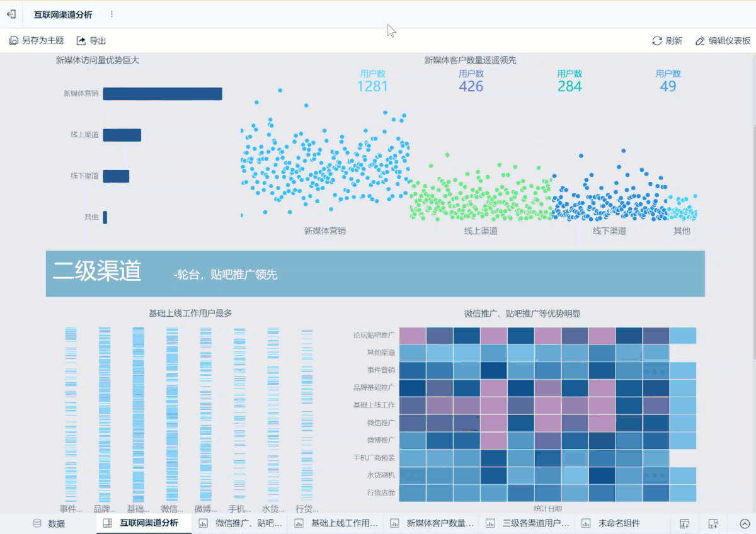Click the 论坛贴吧推广 heatmap row label
This screenshot has height=534, width=756.
click(374, 335)
